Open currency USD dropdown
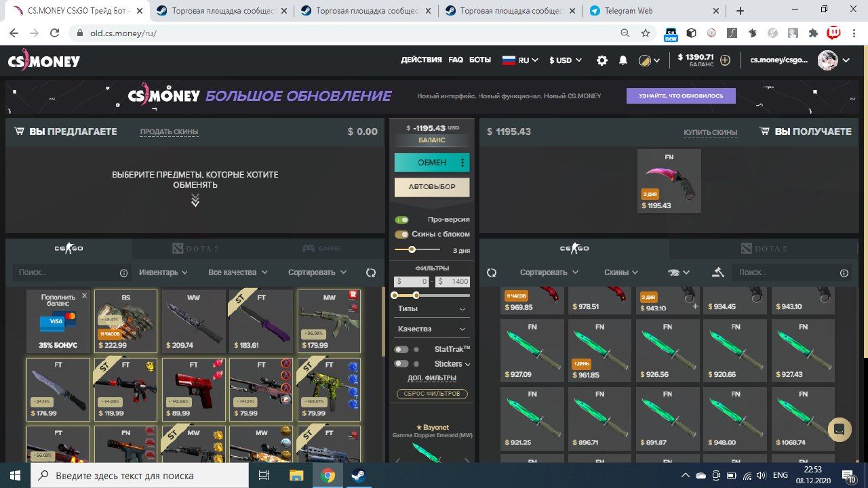Image resolution: width=868 pixels, height=488 pixels. pyautogui.click(x=566, y=60)
